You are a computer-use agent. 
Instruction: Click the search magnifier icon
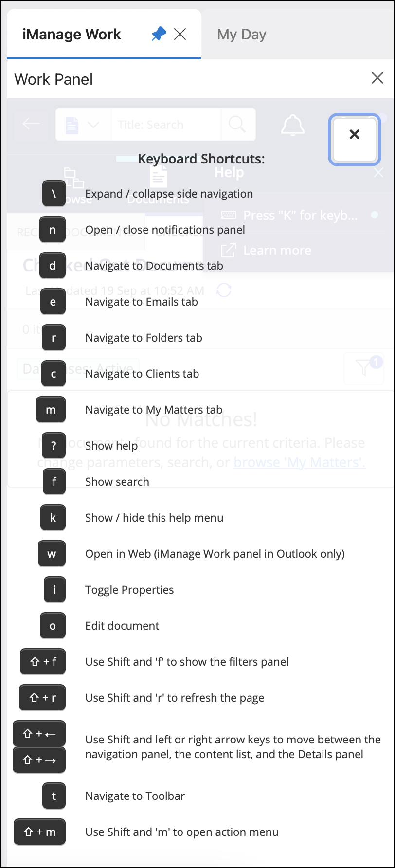click(x=237, y=125)
